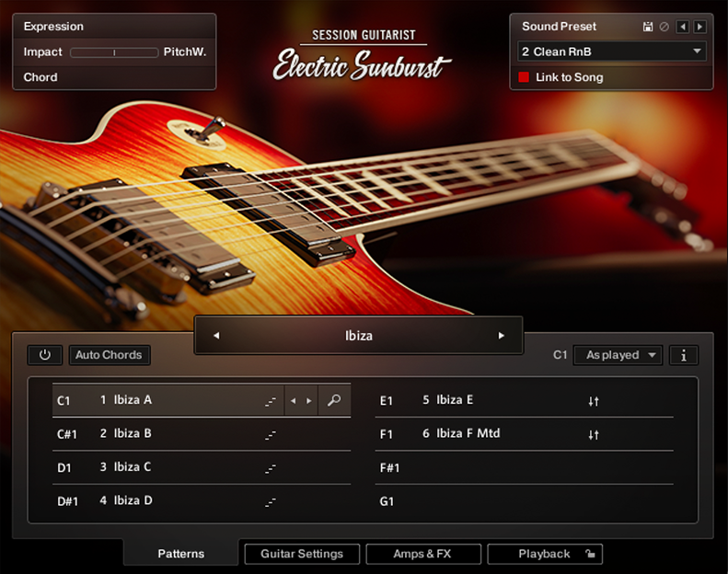This screenshot has width=728, height=574.
Task: Toggle the Playback tab lock icon
Action: [x=590, y=554]
